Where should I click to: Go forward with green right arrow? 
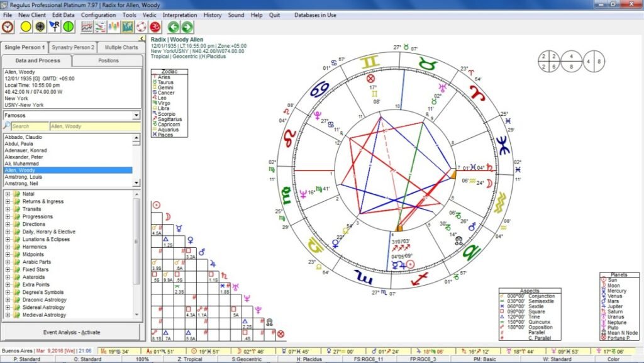[187, 27]
